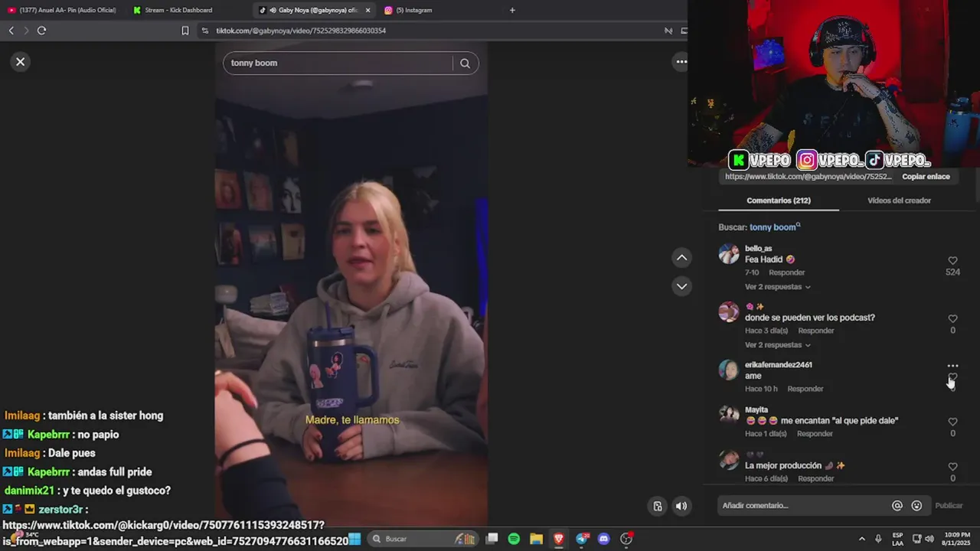Open ESP LAA language selector
The width and height of the screenshot is (980, 551).
click(x=897, y=539)
